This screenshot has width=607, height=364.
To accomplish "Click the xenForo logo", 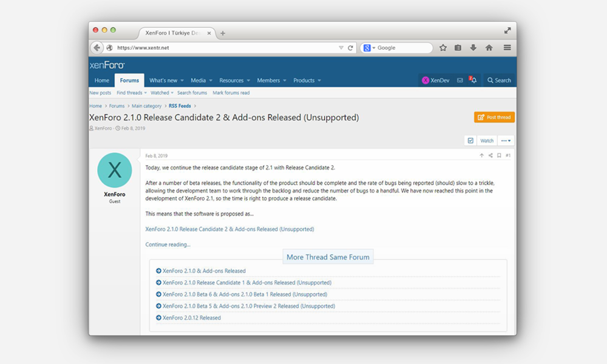I will (107, 65).
